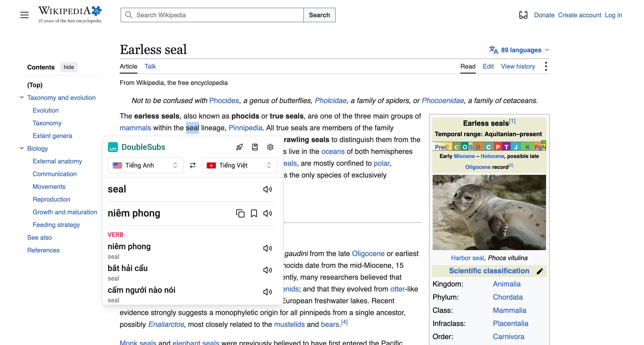Click the Enaliarctos link
The height and width of the screenshot is (345, 644).
[x=166, y=325]
